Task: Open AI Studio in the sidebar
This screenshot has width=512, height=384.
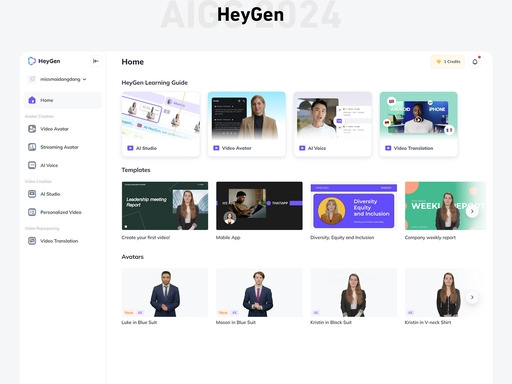Action: pos(50,194)
